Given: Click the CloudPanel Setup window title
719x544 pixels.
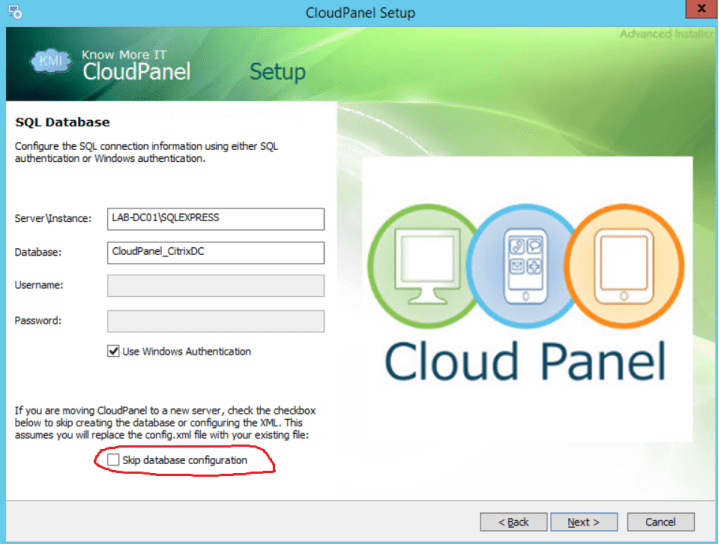Looking at the screenshot, I should [x=360, y=13].
